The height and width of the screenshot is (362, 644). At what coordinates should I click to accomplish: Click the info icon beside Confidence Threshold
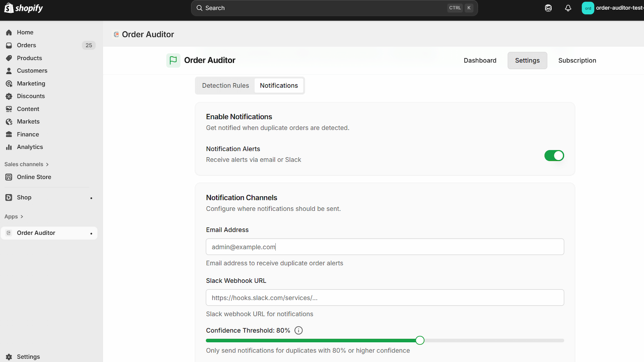point(299,331)
